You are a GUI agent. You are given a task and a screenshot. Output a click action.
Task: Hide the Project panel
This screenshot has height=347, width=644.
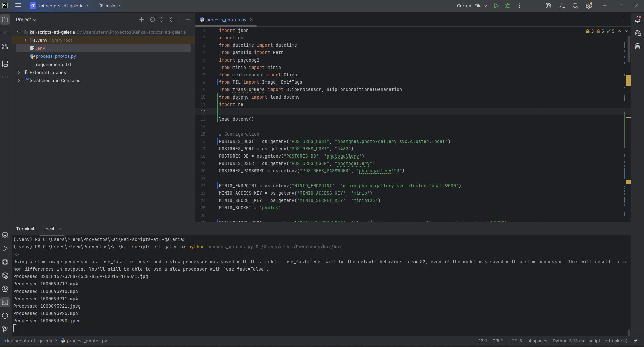188,20
